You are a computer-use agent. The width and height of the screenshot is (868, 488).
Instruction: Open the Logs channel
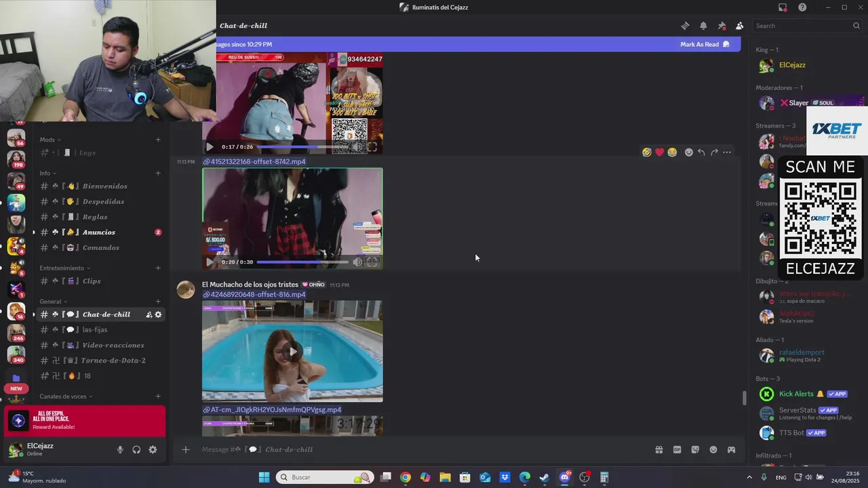[x=100, y=152]
